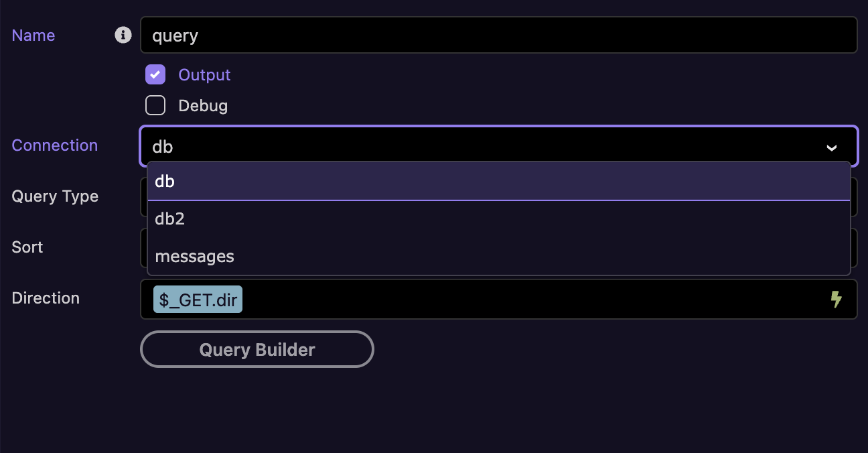Click the "Sort" label
Image resolution: width=868 pixels, height=453 pixels.
coord(27,247)
